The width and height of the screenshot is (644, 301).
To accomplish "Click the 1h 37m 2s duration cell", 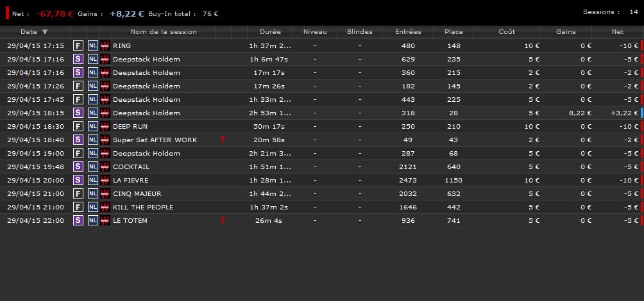I will [269, 207].
